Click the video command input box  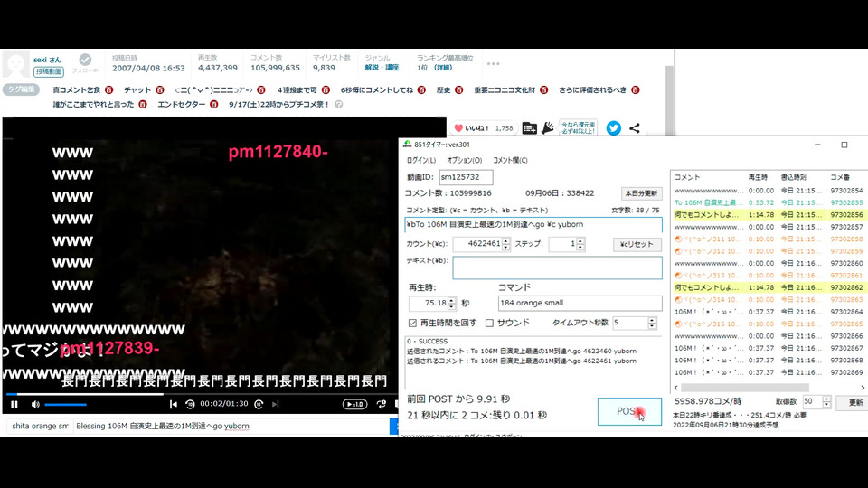(x=40, y=426)
